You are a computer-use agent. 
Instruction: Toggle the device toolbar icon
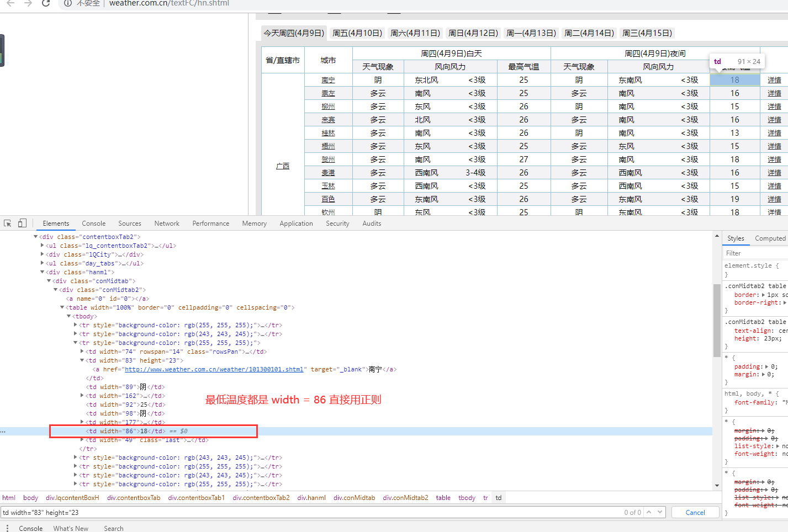point(22,224)
